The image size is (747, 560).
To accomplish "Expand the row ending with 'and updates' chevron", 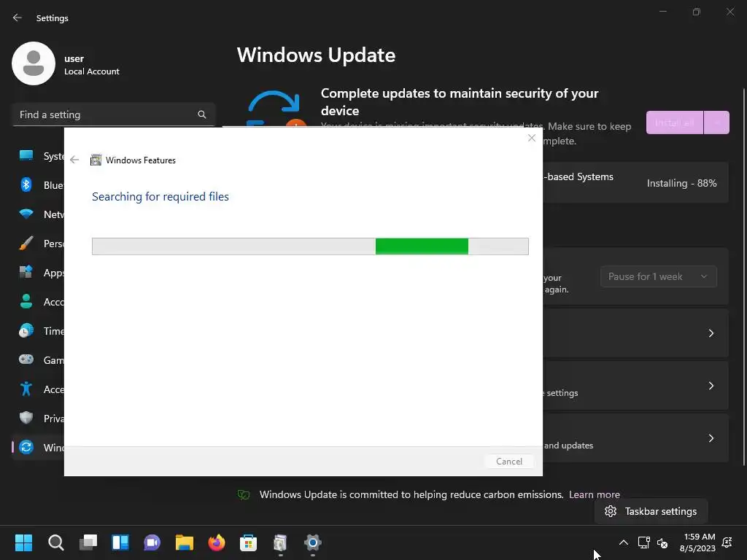I will coord(711,438).
